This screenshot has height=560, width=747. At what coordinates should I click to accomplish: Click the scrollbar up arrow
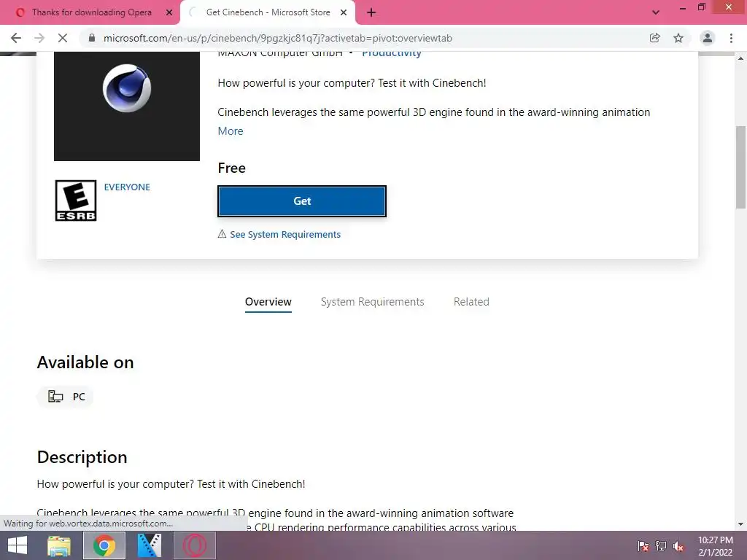(x=740, y=58)
